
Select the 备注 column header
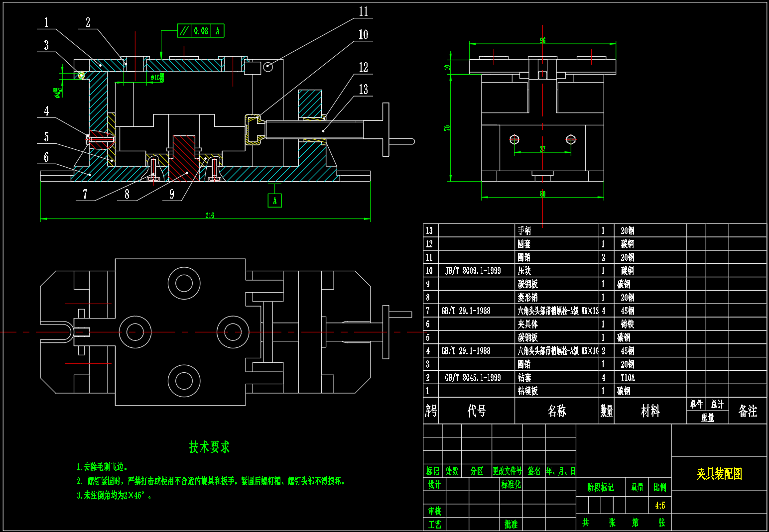(x=747, y=411)
